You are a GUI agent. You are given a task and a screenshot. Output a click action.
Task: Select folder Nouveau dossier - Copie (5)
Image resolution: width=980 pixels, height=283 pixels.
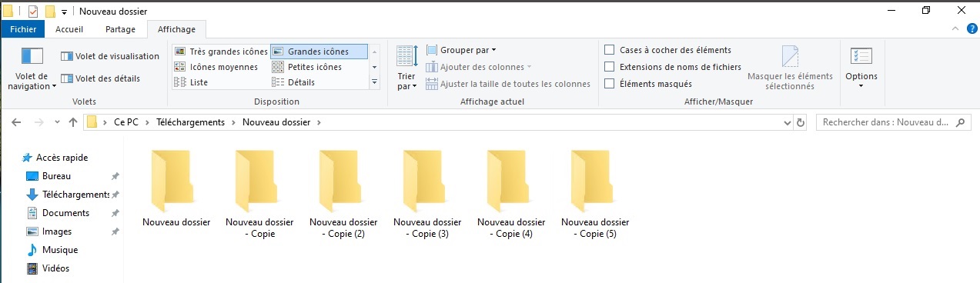tap(595, 194)
